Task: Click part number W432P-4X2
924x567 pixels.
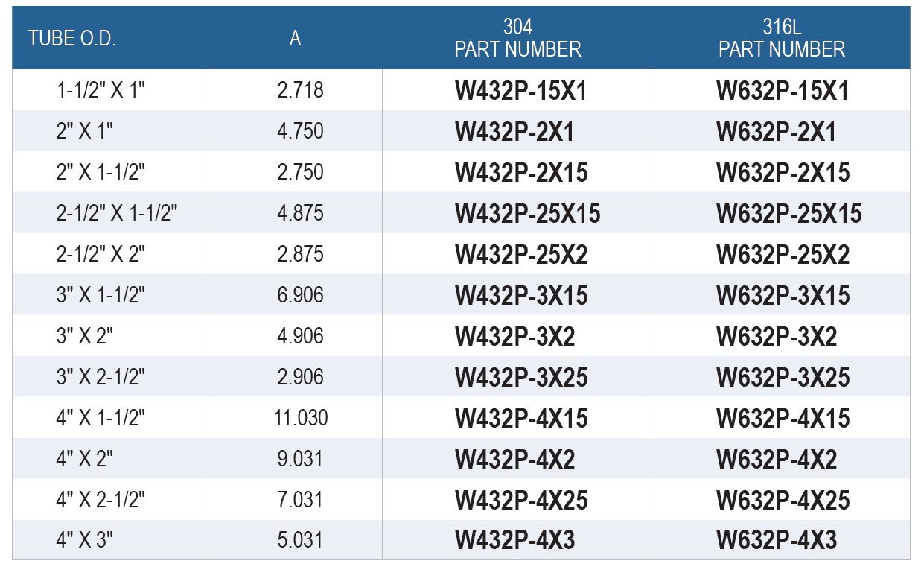Action: (x=514, y=460)
